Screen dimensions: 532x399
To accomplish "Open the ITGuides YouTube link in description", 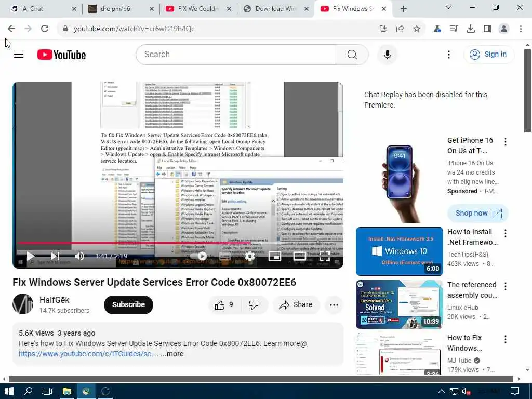I will click(88, 354).
